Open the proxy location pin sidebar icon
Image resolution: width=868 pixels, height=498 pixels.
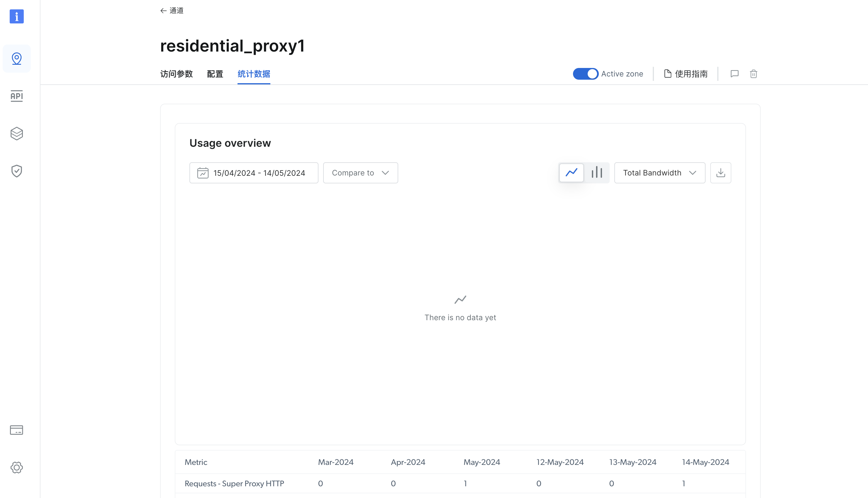[16, 59]
